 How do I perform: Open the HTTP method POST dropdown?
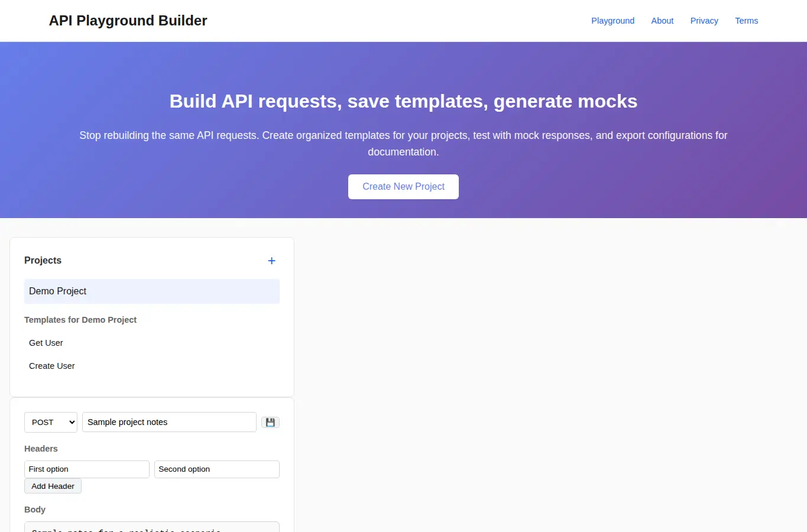point(51,422)
